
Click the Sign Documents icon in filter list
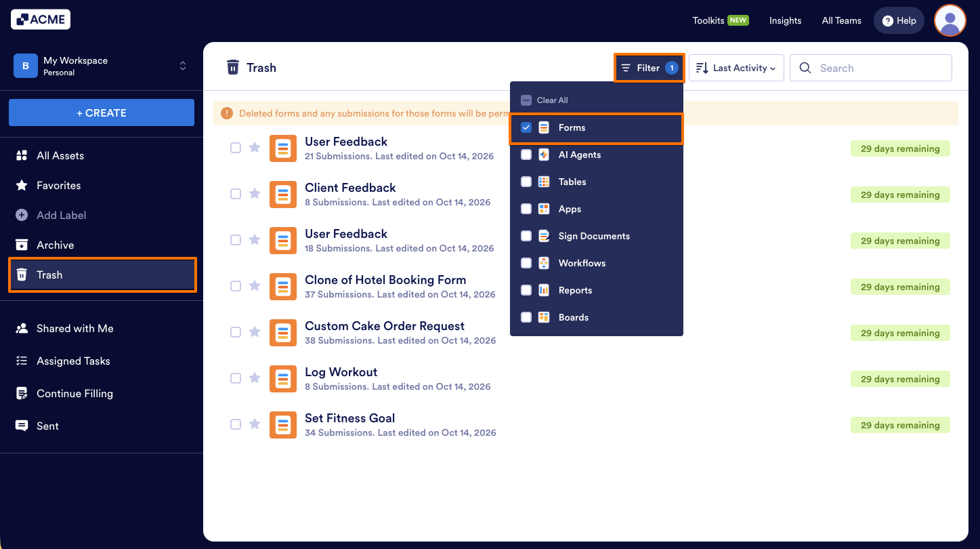pyautogui.click(x=544, y=236)
